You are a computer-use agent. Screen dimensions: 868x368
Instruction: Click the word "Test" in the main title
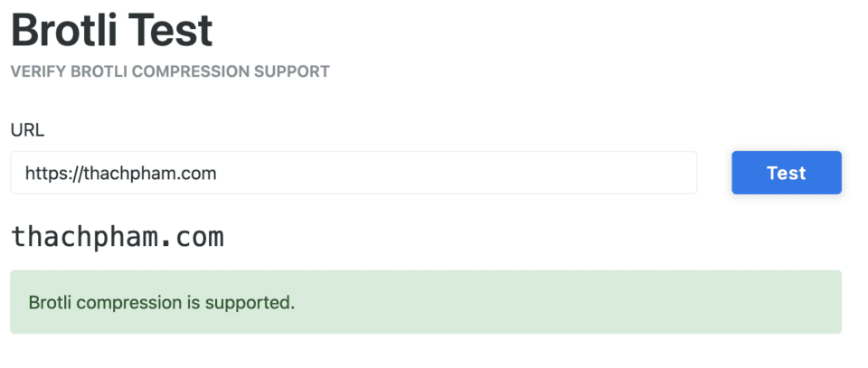point(172,31)
